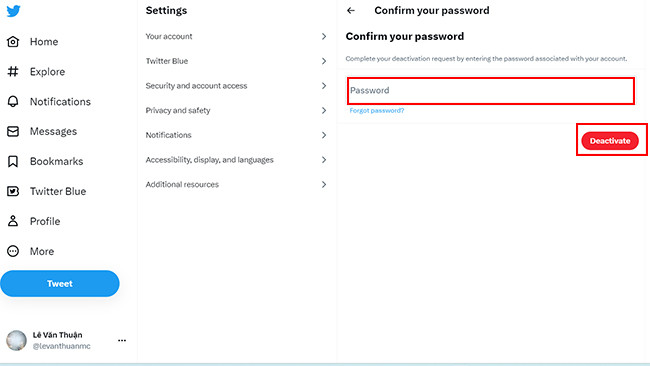Expand the Your account settings chevron
Image resolution: width=650 pixels, height=366 pixels.
tap(324, 36)
